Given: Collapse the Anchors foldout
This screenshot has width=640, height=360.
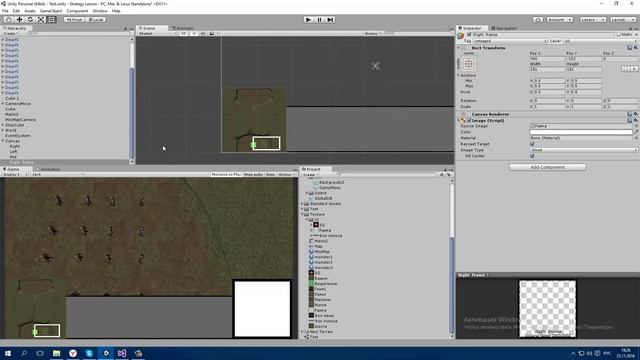Looking at the screenshot, I should point(458,75).
